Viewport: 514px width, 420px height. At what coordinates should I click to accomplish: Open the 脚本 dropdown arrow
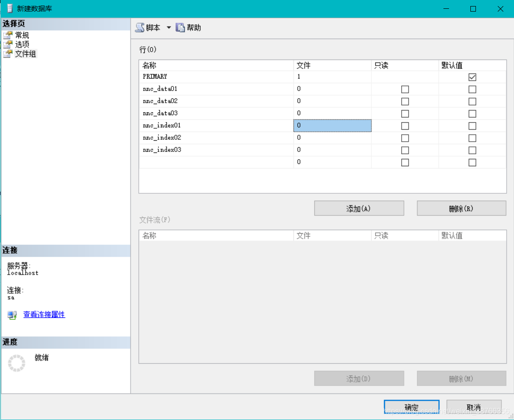click(x=169, y=28)
